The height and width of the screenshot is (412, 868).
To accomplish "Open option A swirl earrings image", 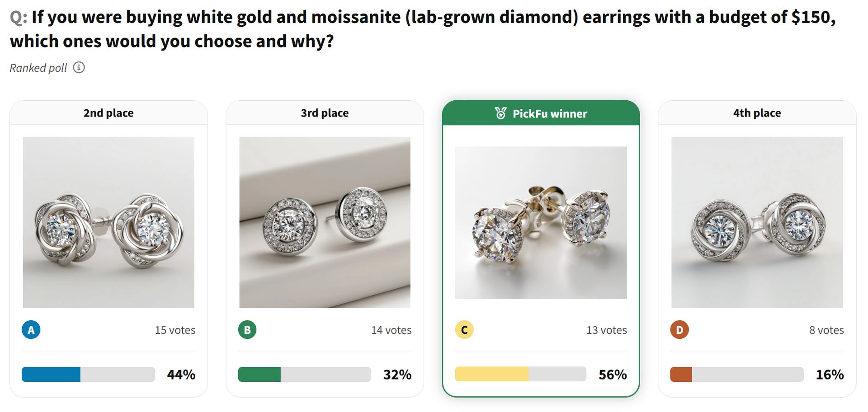I will [x=108, y=222].
